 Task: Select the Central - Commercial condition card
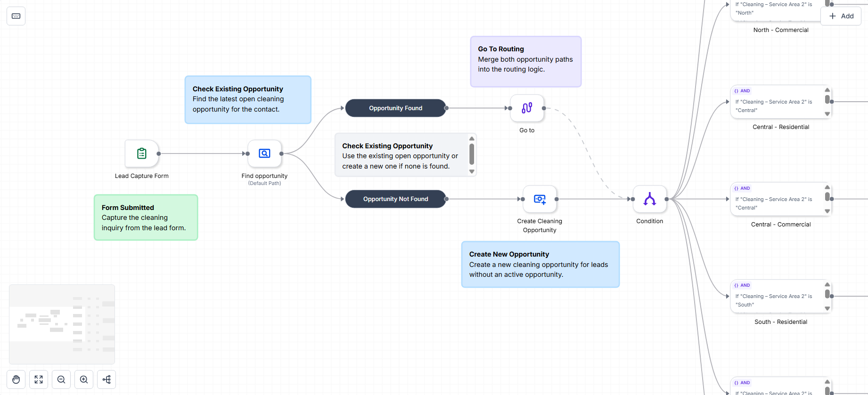pos(781,199)
